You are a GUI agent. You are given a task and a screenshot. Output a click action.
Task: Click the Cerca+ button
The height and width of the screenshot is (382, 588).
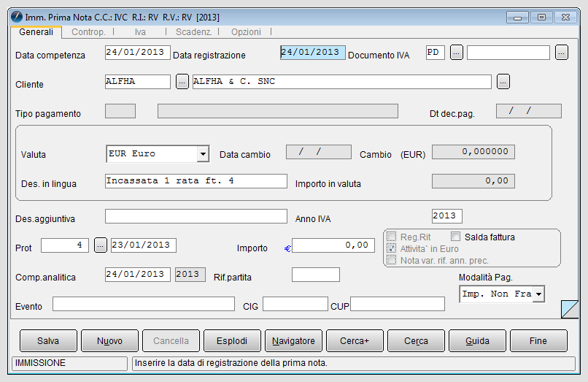pos(355,340)
